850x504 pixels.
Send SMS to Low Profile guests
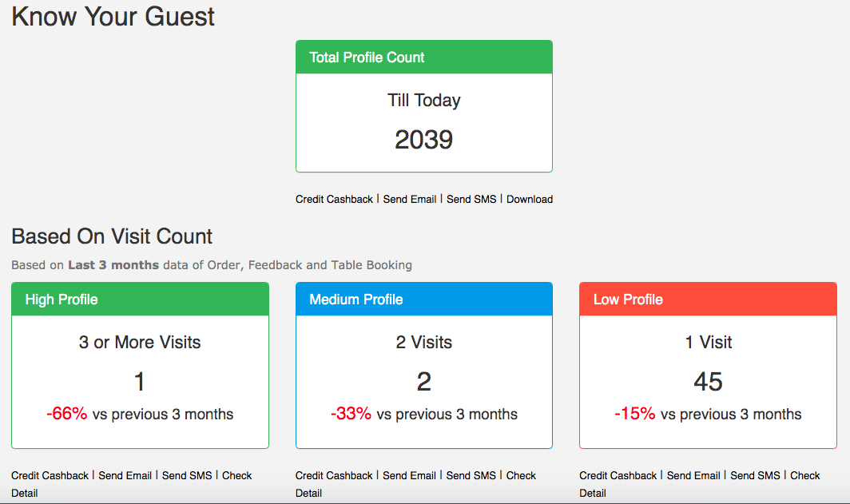755,475
